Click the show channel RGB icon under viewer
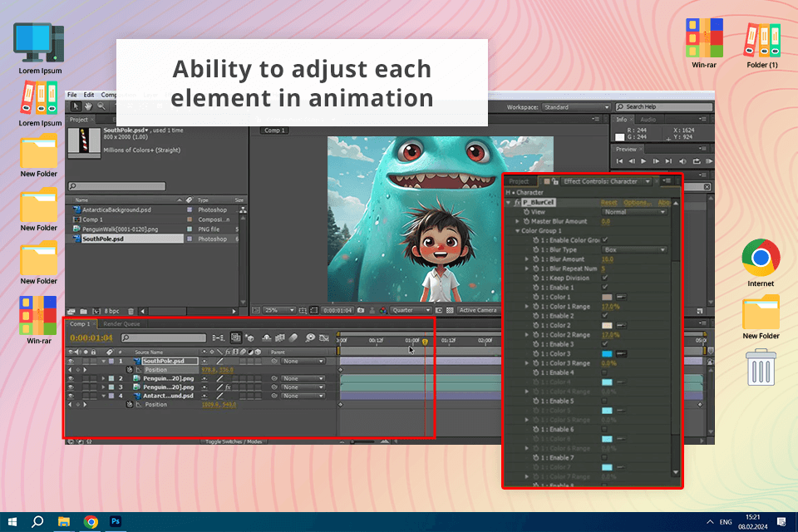Viewport: 798px width, 532px height. click(383, 310)
